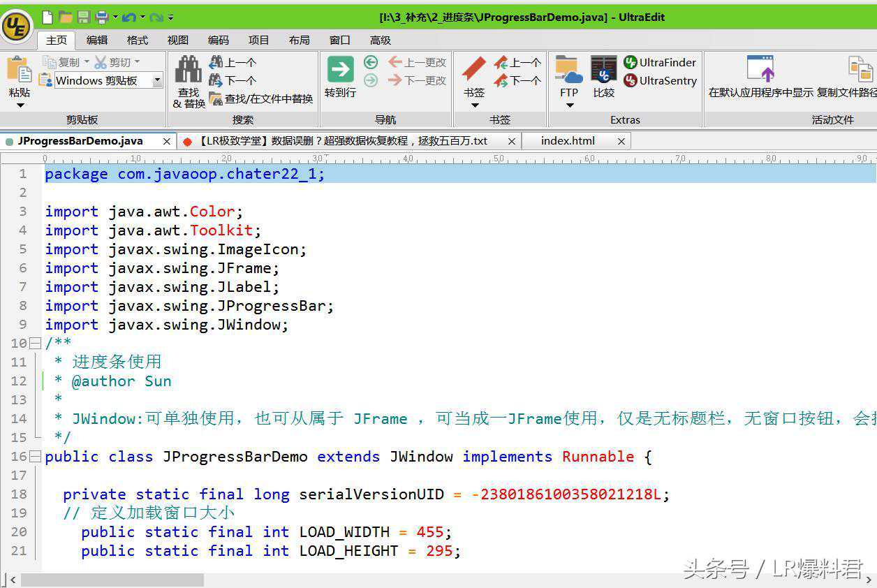
Task: Collapse the comment block at line 10
Action: click(x=35, y=344)
